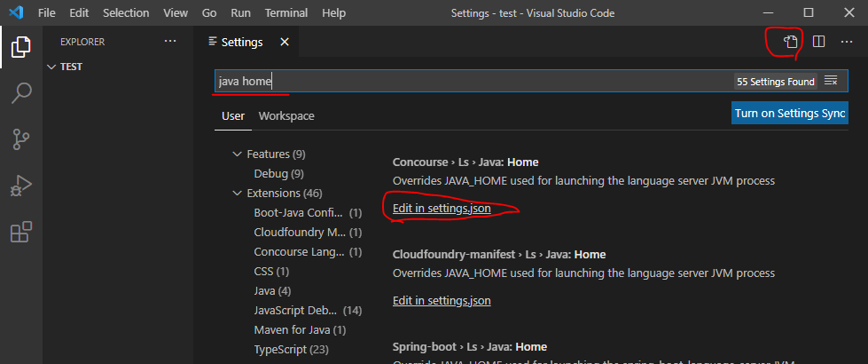Open the Extensions view

point(21,232)
